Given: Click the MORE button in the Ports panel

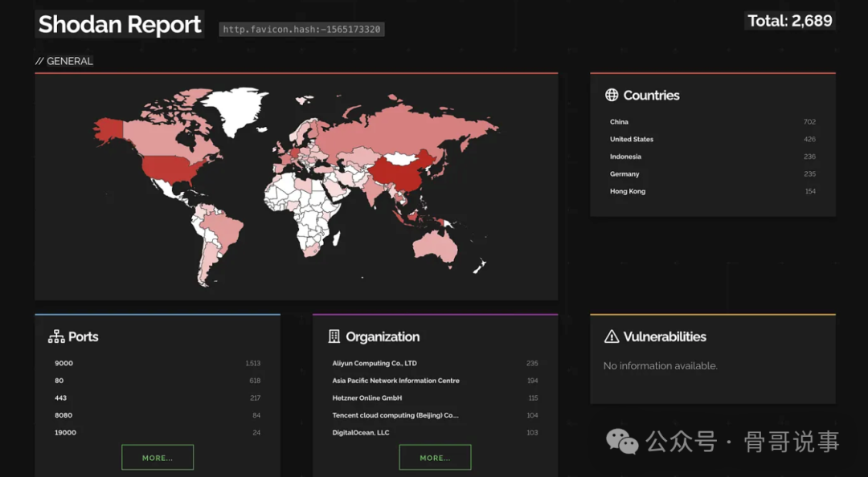Looking at the screenshot, I should pos(158,457).
